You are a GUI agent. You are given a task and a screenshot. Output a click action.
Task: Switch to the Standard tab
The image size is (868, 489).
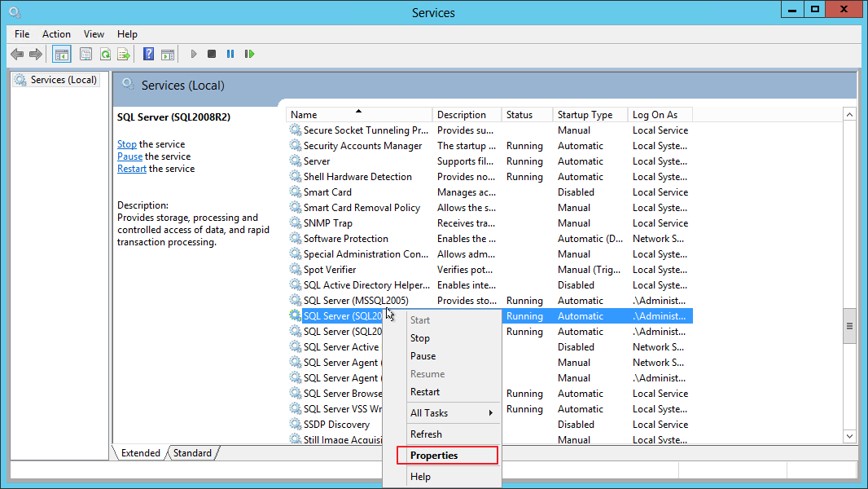(192, 453)
